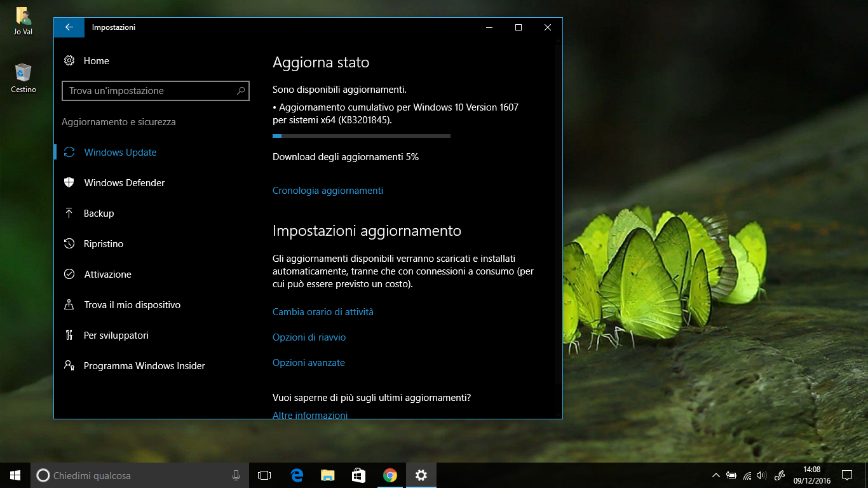Show hidden system tray icons
This screenshot has height=488, width=868.
(x=716, y=475)
